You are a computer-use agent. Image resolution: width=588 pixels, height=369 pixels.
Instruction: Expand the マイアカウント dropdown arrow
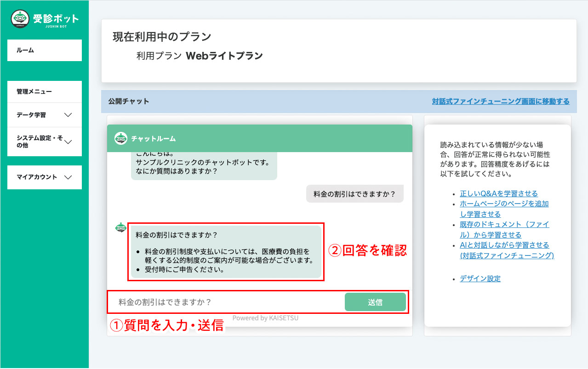[x=68, y=177]
